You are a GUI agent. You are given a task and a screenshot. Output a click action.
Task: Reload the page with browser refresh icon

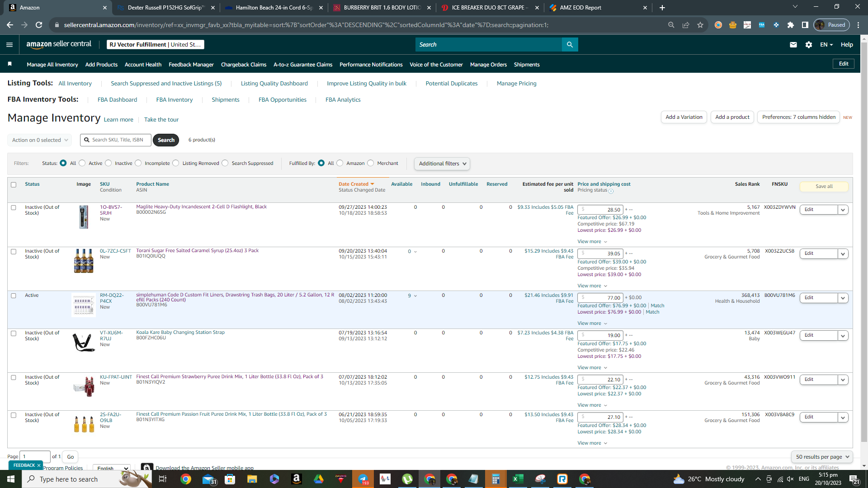39,25
